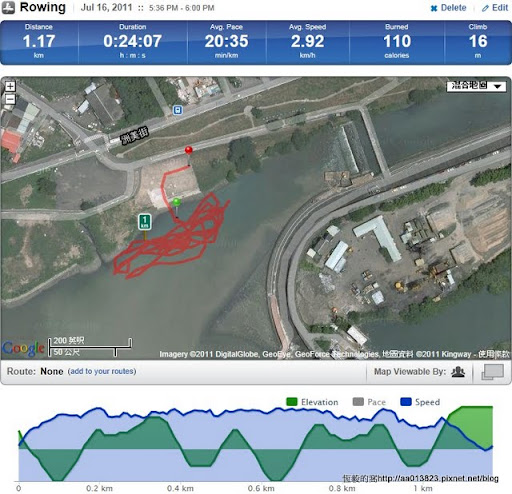Image resolution: width=512 pixels, height=494 pixels.
Task: Click add to your routes link
Action: tap(102, 371)
